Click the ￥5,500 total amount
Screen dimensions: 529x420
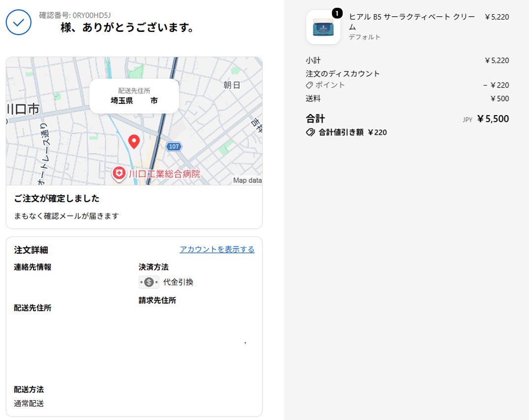[x=493, y=119]
